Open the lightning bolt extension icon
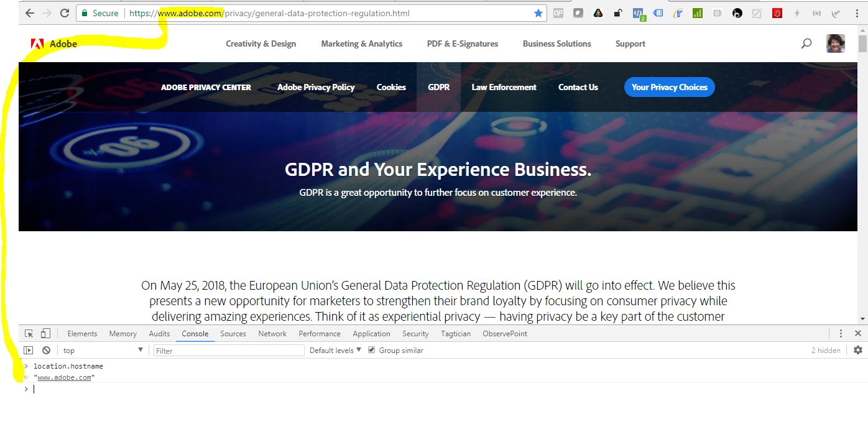 (x=797, y=13)
